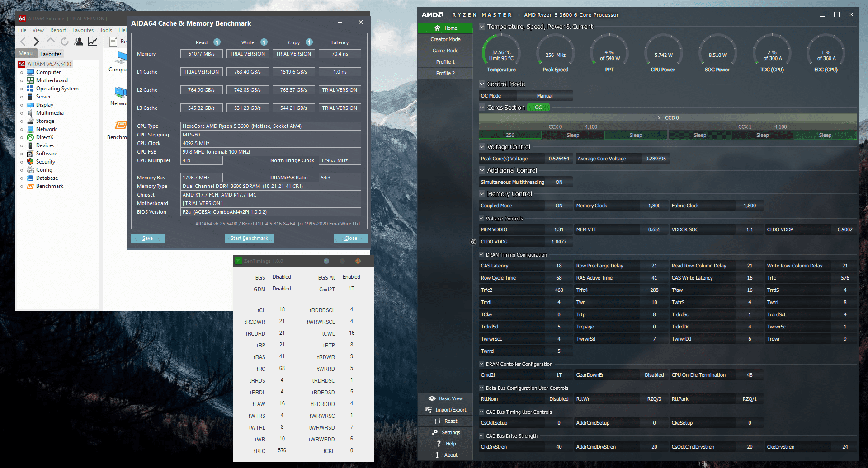
Task: Change RttWr RZQ/3 setting
Action: click(x=654, y=399)
